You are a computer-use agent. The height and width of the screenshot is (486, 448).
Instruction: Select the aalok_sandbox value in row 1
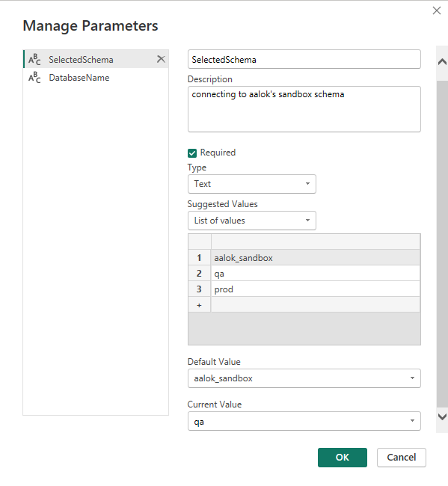(316, 257)
